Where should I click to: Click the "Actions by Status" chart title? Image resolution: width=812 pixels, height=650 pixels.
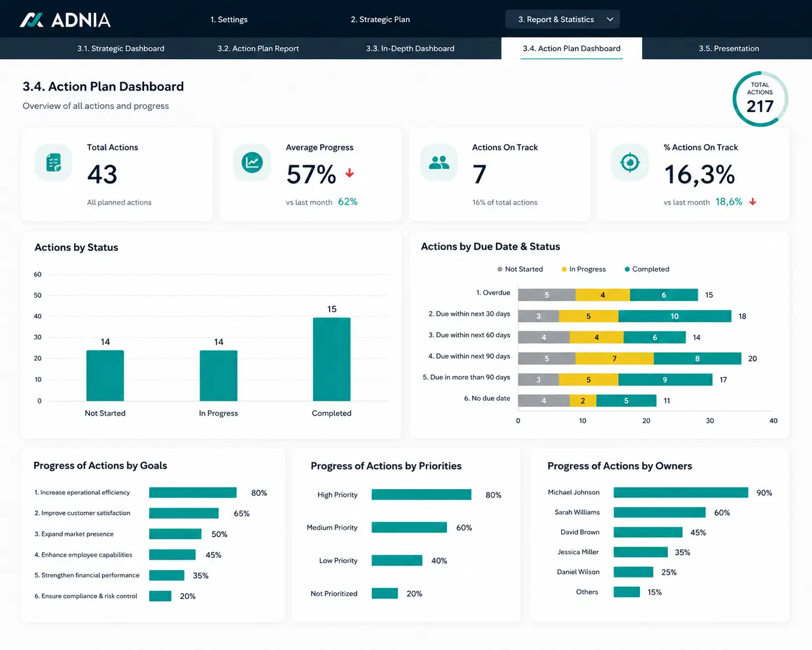click(x=76, y=247)
